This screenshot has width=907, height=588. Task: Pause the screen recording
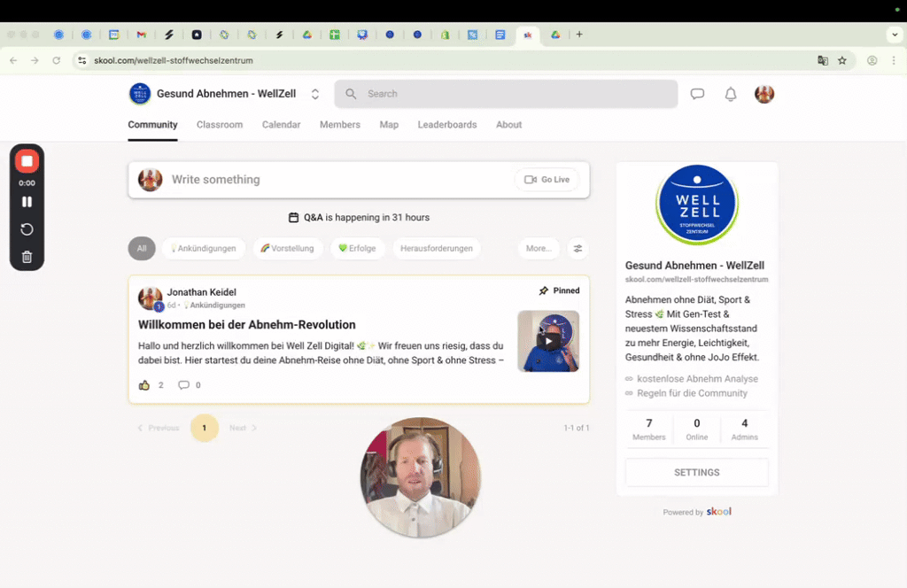click(27, 202)
